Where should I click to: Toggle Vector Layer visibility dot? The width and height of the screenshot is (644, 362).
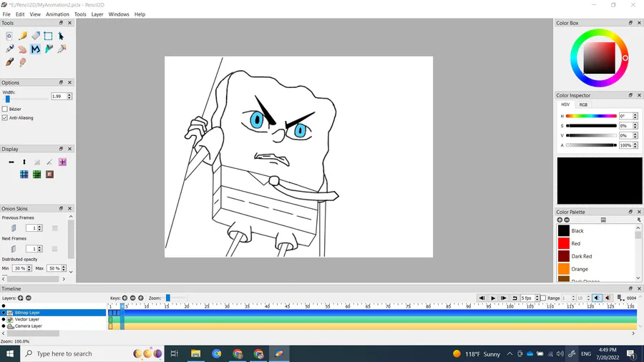[x=4, y=319]
